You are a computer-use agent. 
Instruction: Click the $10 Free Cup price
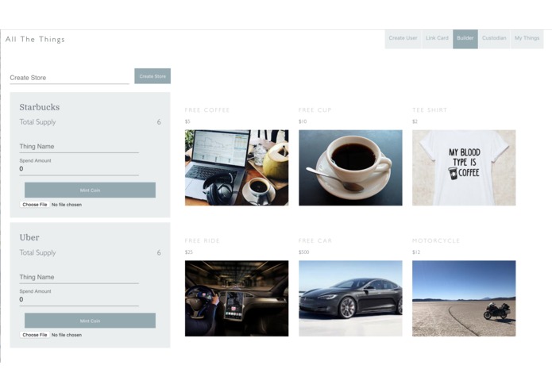[x=303, y=121]
